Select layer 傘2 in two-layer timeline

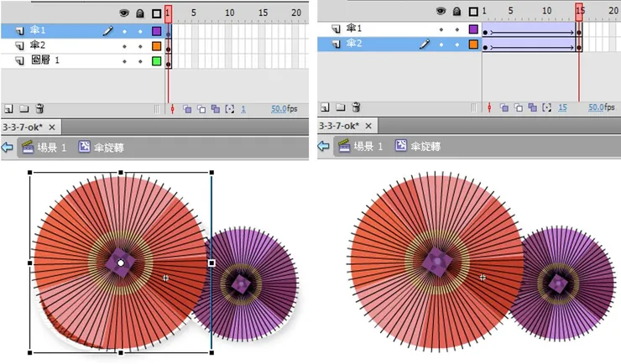point(399,44)
